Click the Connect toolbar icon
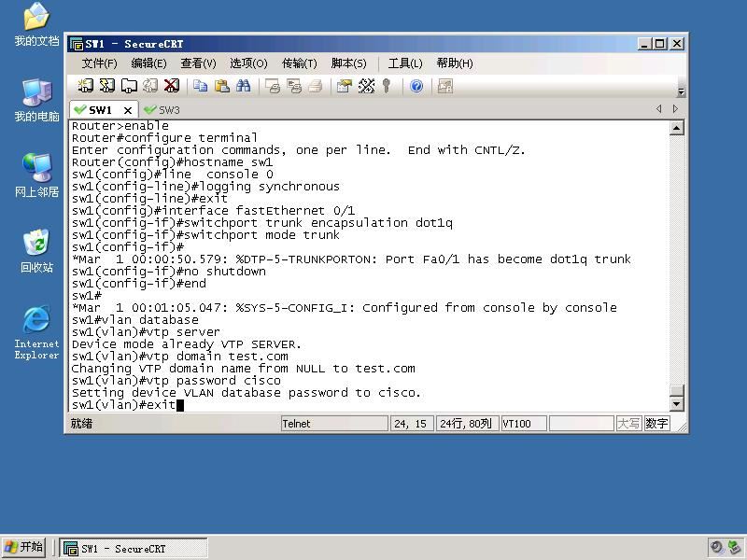The height and width of the screenshot is (560, 747). click(x=86, y=86)
